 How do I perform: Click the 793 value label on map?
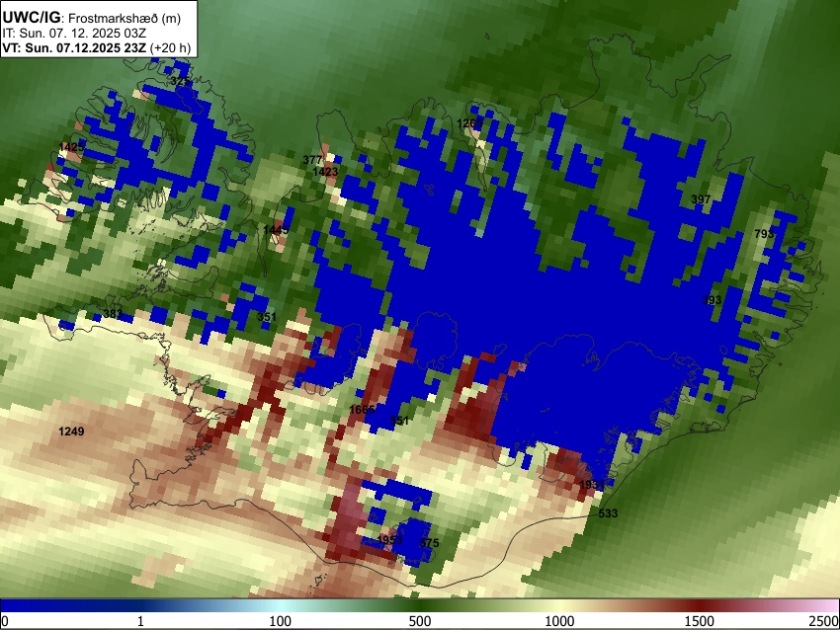point(764,233)
